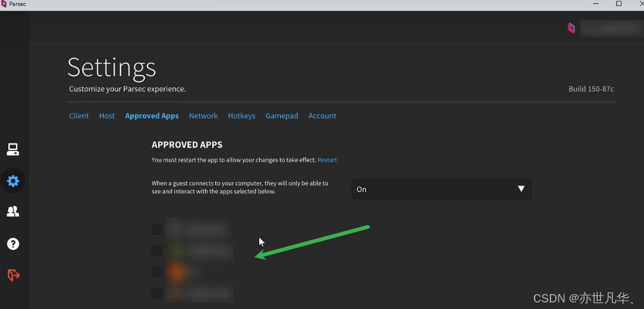
Task: Click 'Customize your Parsec experience.' text
Action: [x=127, y=89]
